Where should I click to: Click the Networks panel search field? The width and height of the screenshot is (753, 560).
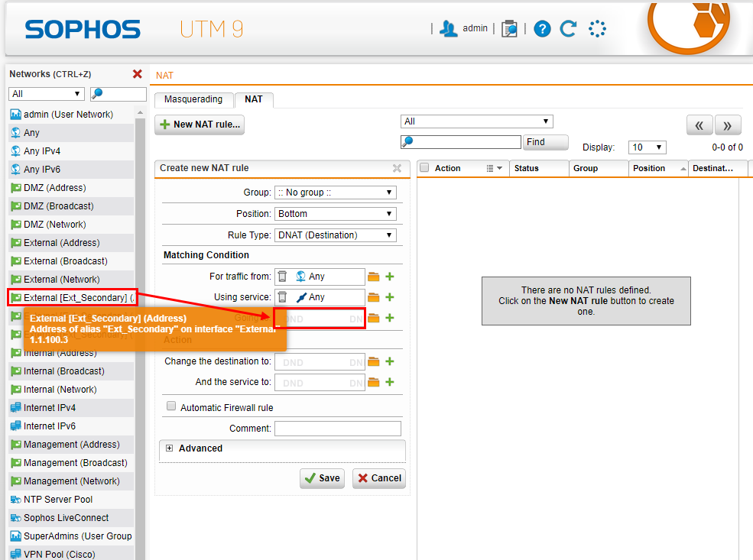click(118, 94)
